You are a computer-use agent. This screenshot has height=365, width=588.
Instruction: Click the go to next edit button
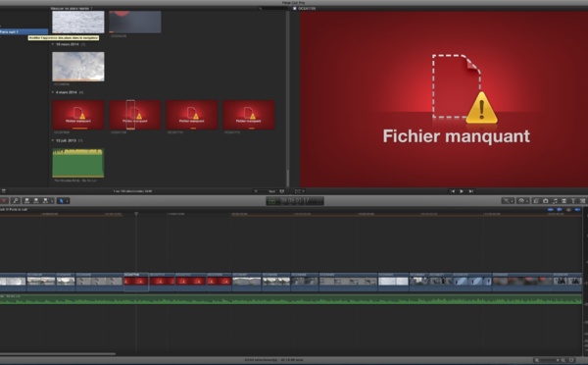tap(471, 191)
